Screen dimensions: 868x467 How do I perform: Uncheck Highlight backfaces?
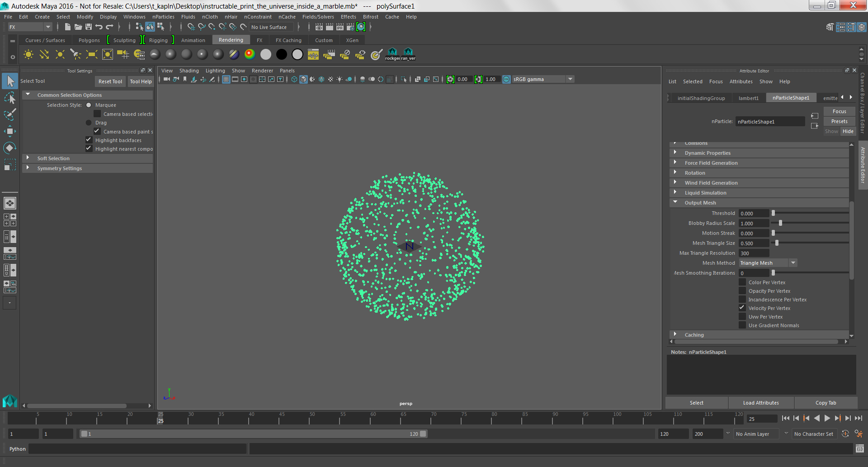point(89,140)
